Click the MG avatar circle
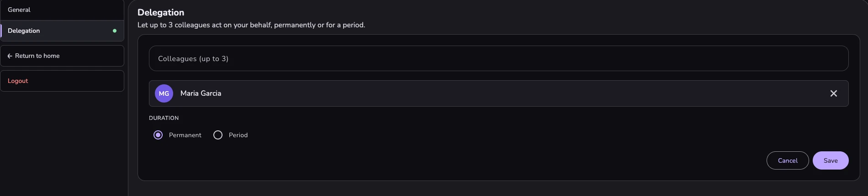868x196 pixels. pos(164,93)
